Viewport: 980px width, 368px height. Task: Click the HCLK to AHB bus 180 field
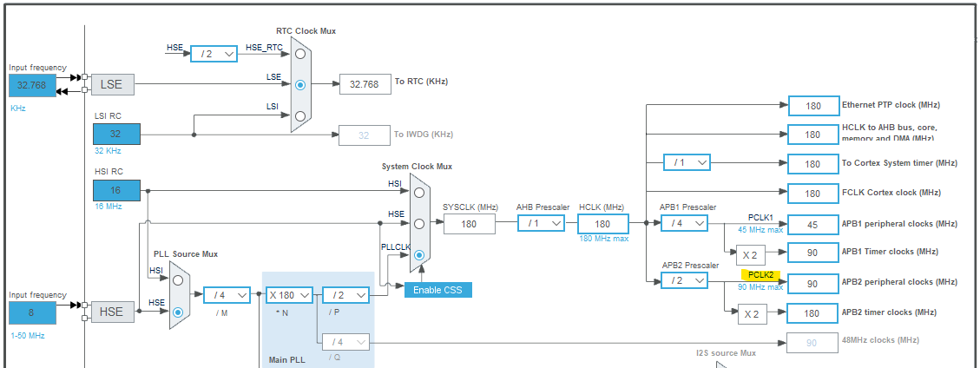[812, 135]
